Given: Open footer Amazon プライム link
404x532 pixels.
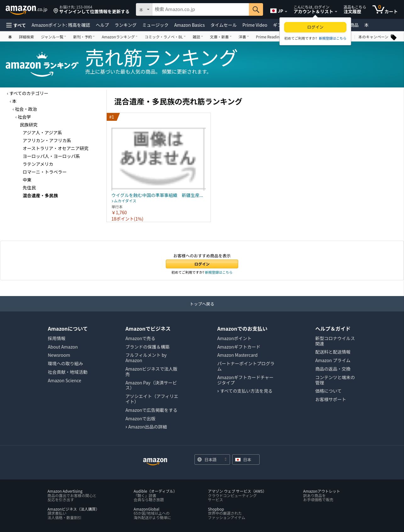Looking at the screenshot, I should point(333,361).
